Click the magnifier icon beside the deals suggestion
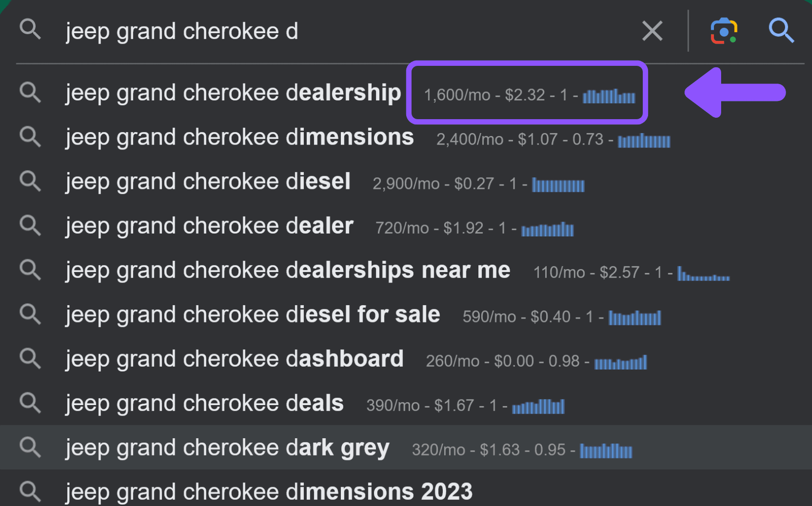This screenshot has height=506, width=812. (30, 403)
